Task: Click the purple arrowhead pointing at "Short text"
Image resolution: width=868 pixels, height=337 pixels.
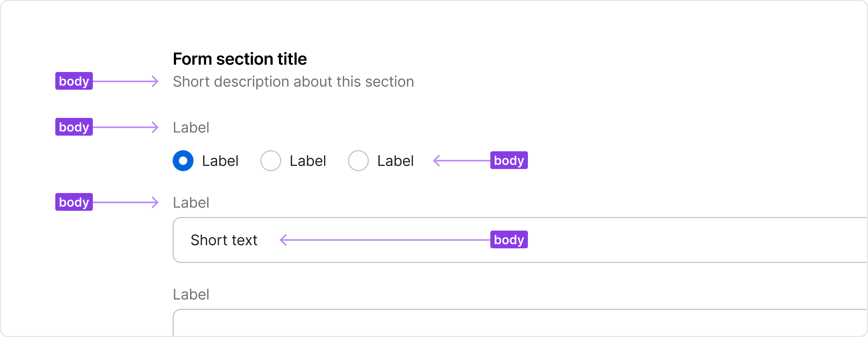Action: [283, 240]
